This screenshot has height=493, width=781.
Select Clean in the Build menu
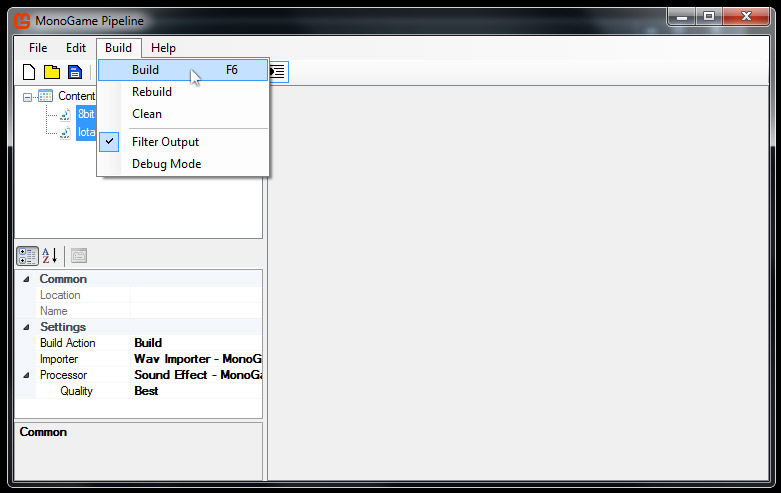coord(147,114)
